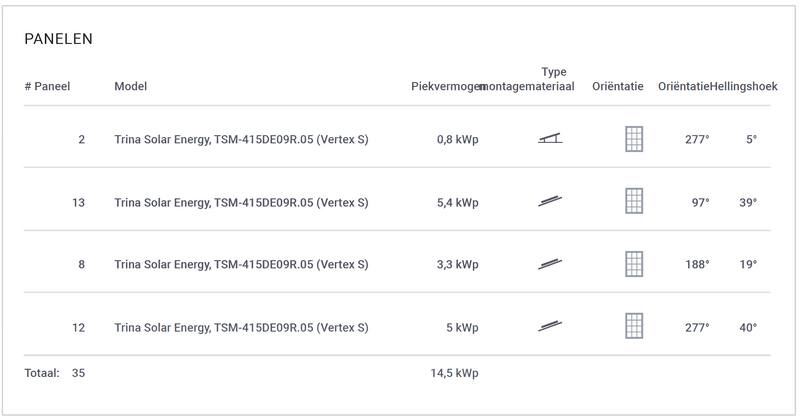Click the 'Totaal: 35' summary label
This screenshot has width=800, height=418.
coord(54,373)
